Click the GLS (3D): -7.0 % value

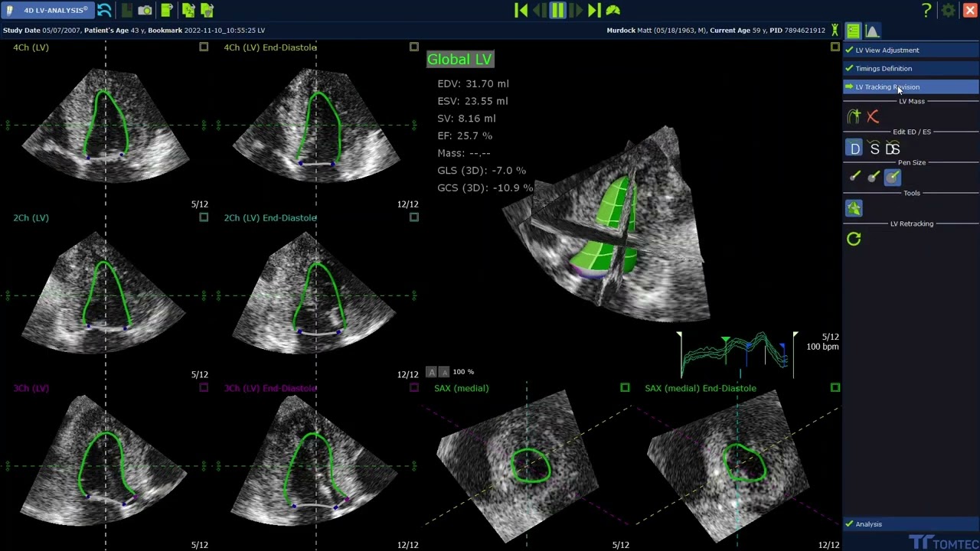(x=482, y=171)
